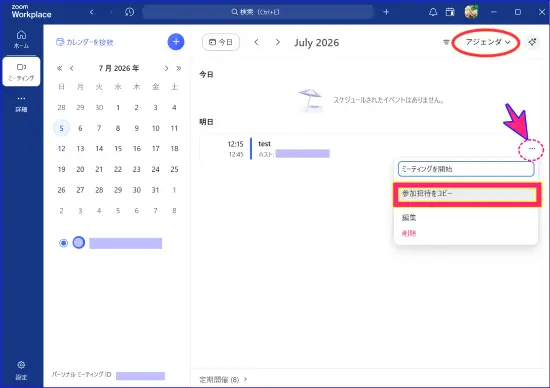Click the search field at top

[x=258, y=12]
